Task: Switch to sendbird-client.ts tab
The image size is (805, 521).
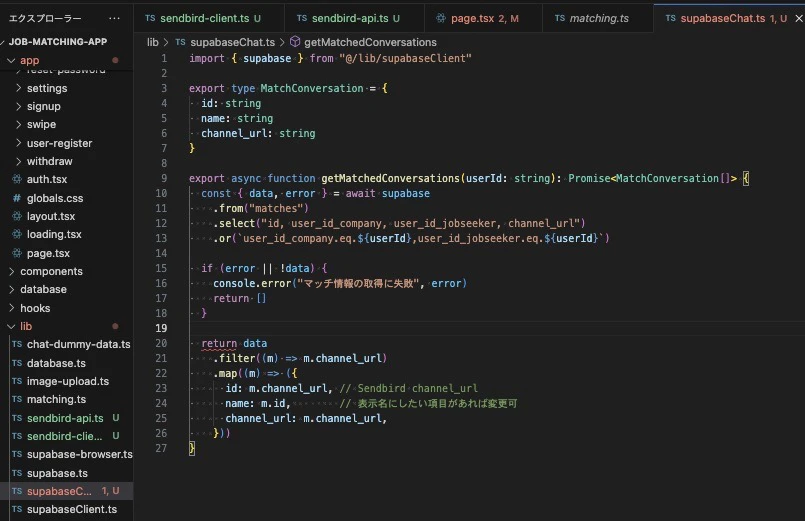Action: pos(203,18)
